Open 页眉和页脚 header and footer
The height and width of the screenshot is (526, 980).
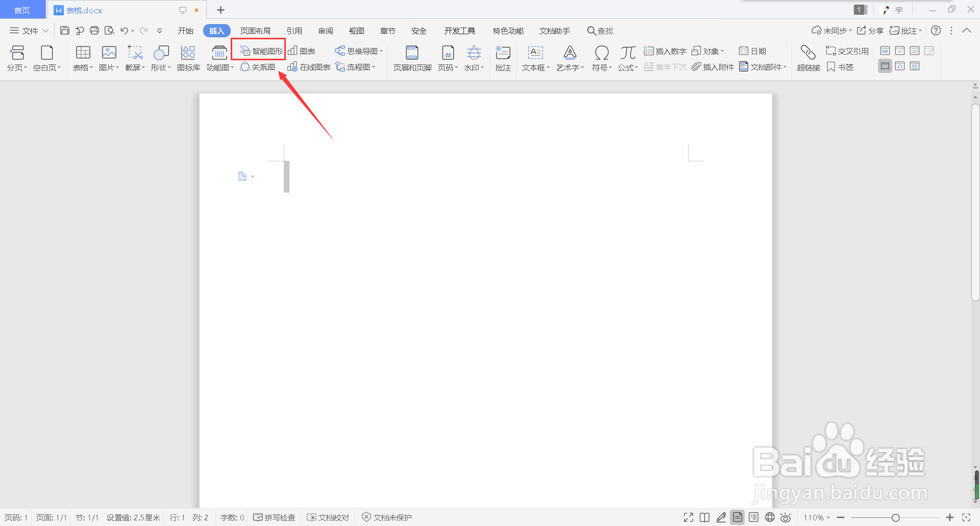pyautogui.click(x=412, y=58)
